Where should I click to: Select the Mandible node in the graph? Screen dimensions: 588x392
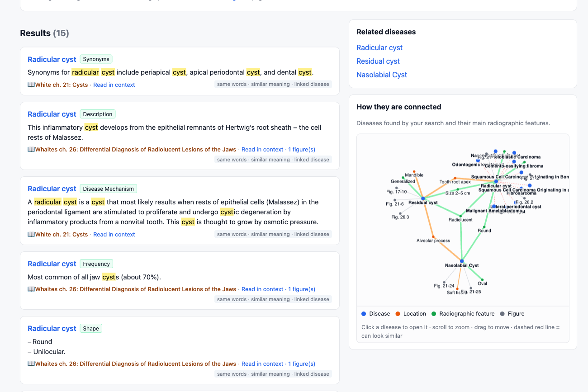[x=414, y=171]
